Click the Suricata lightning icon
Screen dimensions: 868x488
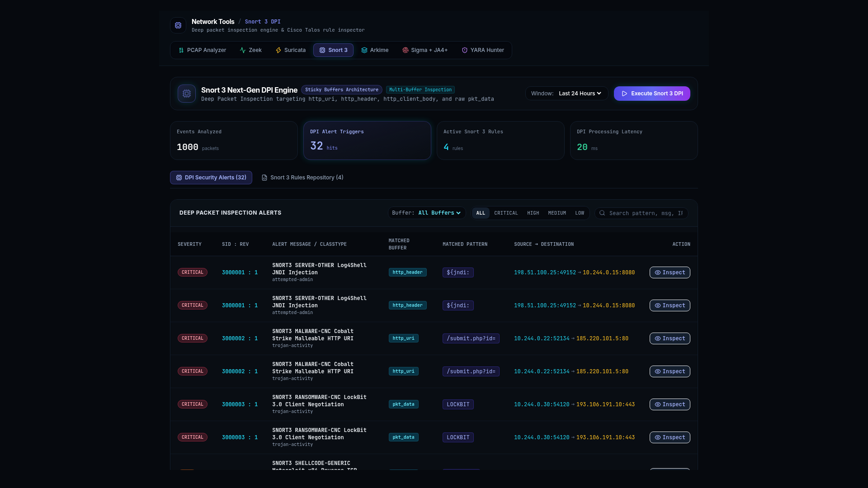[x=278, y=50]
